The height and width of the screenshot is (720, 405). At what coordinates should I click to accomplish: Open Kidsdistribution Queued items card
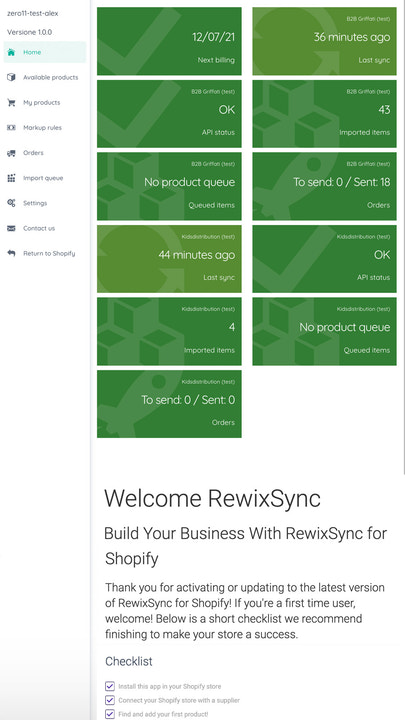pyautogui.click(x=324, y=332)
